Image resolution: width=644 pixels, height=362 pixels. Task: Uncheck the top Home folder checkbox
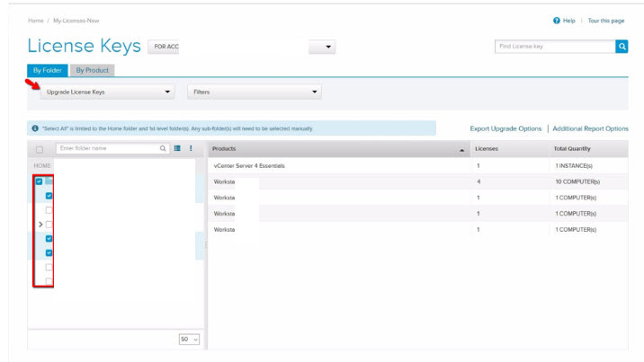[39, 181]
